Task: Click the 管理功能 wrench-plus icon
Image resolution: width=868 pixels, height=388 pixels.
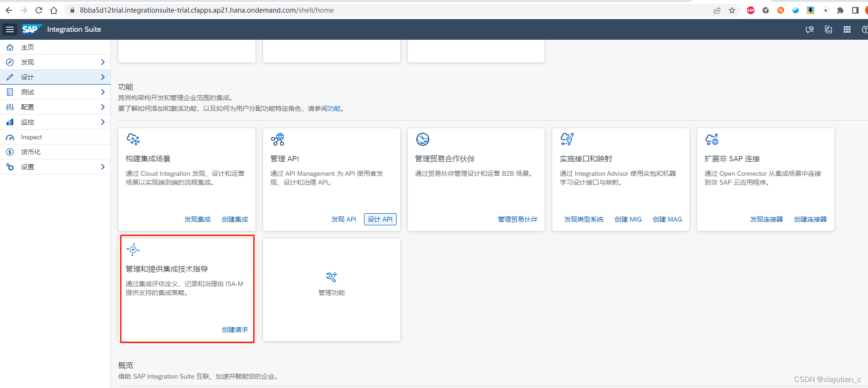Action: [x=332, y=277]
